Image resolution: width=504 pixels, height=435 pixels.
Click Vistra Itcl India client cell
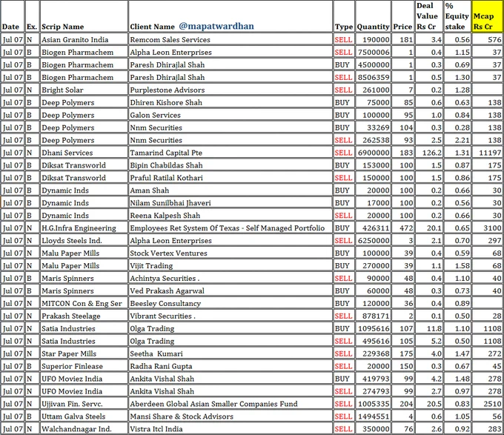(231, 429)
